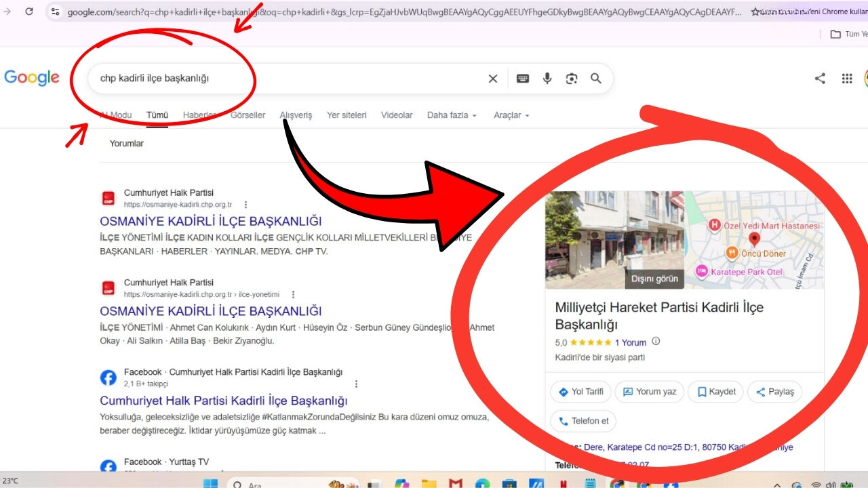868x488 pixels.
Task: Expand the Araçlar tools dropdown
Action: coord(511,115)
